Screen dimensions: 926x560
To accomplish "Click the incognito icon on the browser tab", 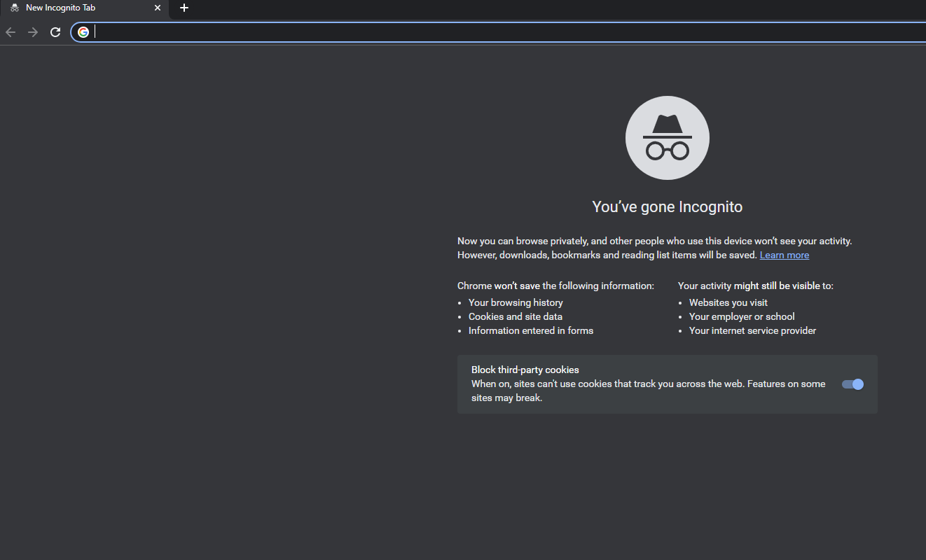I will (x=14, y=8).
